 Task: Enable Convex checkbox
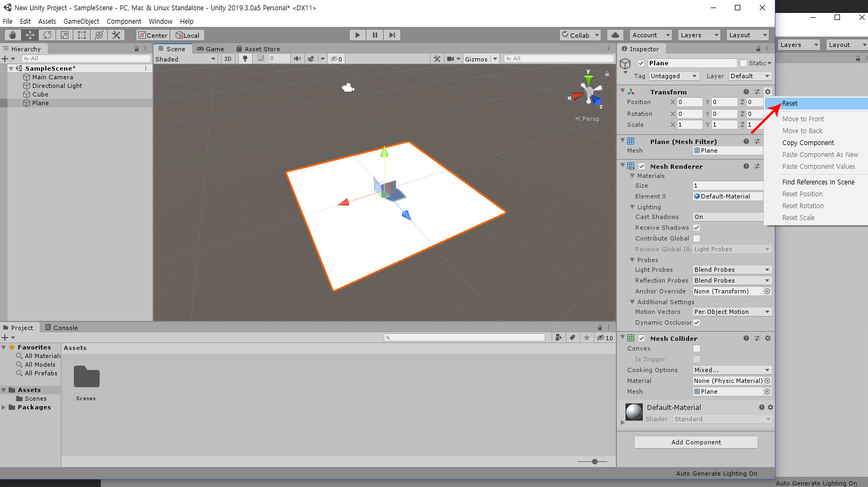697,348
